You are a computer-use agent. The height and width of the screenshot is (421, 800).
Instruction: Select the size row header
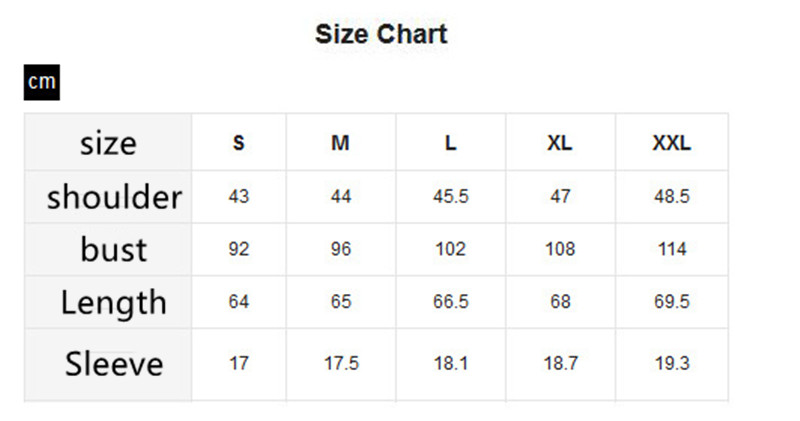coord(108,143)
